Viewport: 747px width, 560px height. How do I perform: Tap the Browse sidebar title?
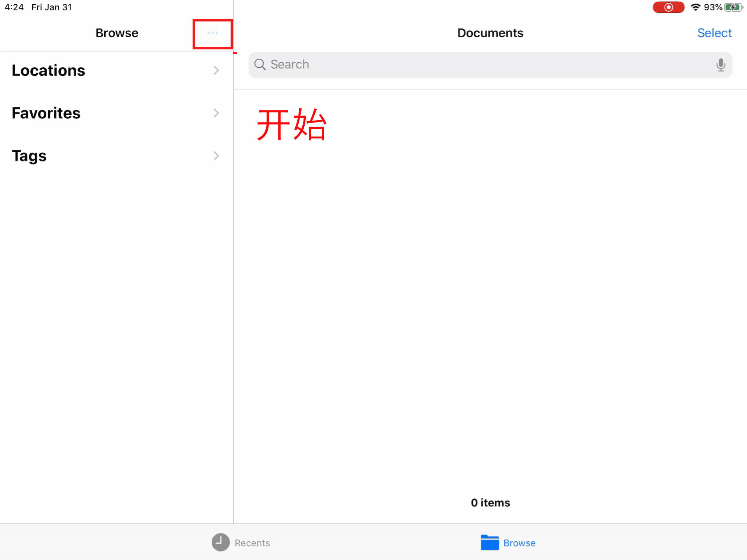click(117, 33)
